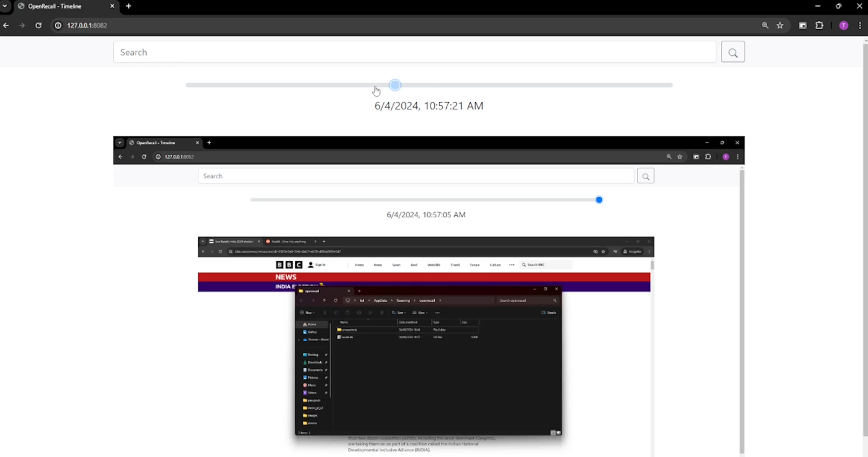Reload the OpenRecall page
This screenshot has width=868, height=457.
pyautogui.click(x=38, y=25)
